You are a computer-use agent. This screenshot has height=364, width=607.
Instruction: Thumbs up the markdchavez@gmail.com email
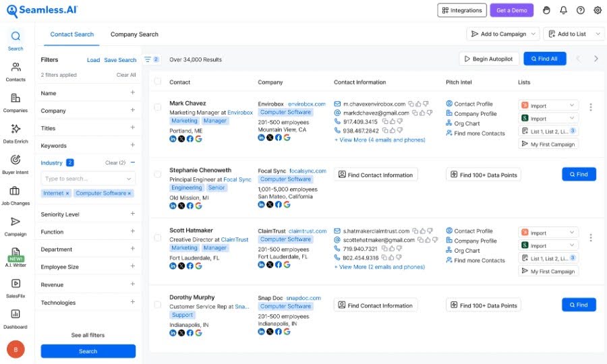tap(422, 113)
